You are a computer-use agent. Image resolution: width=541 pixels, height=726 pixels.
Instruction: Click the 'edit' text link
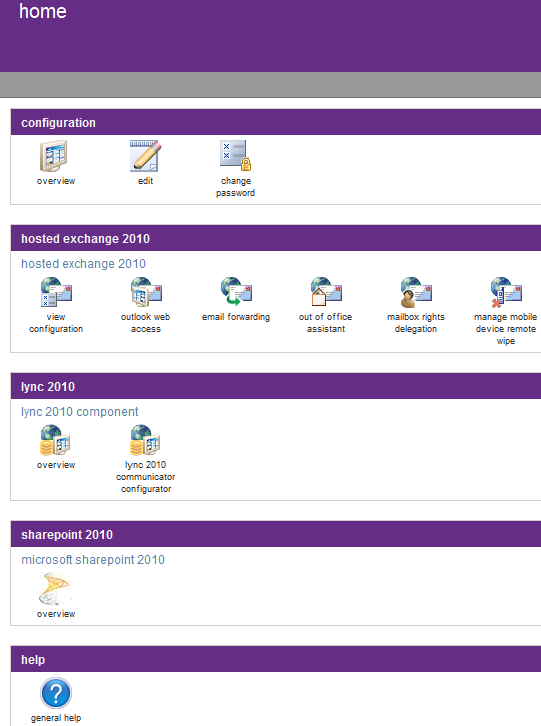coord(145,181)
